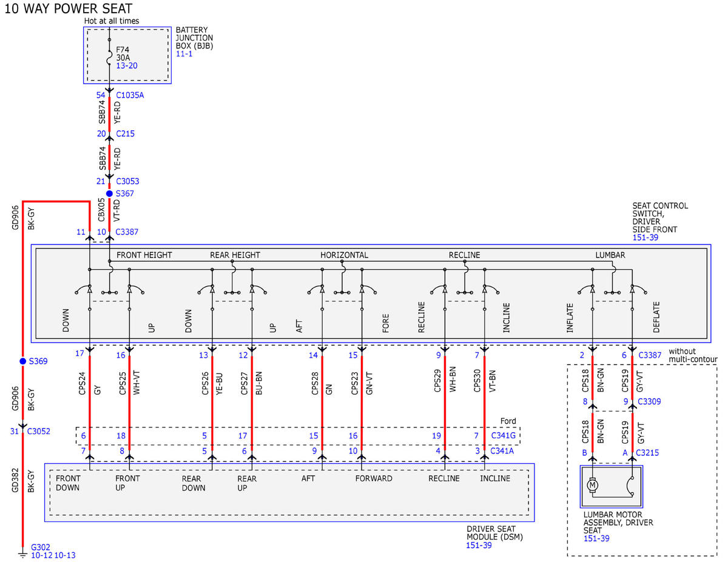Open the 10-12 ground reference link
This screenshot has width=728, height=562.
[x=41, y=555]
